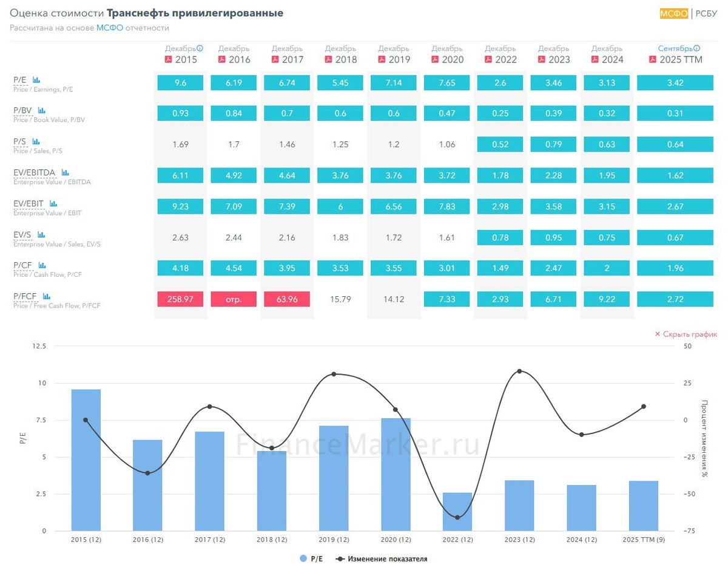This screenshot has width=728, height=573.
Task: Switch to the МСФО reporting tab
Action: 674,13
